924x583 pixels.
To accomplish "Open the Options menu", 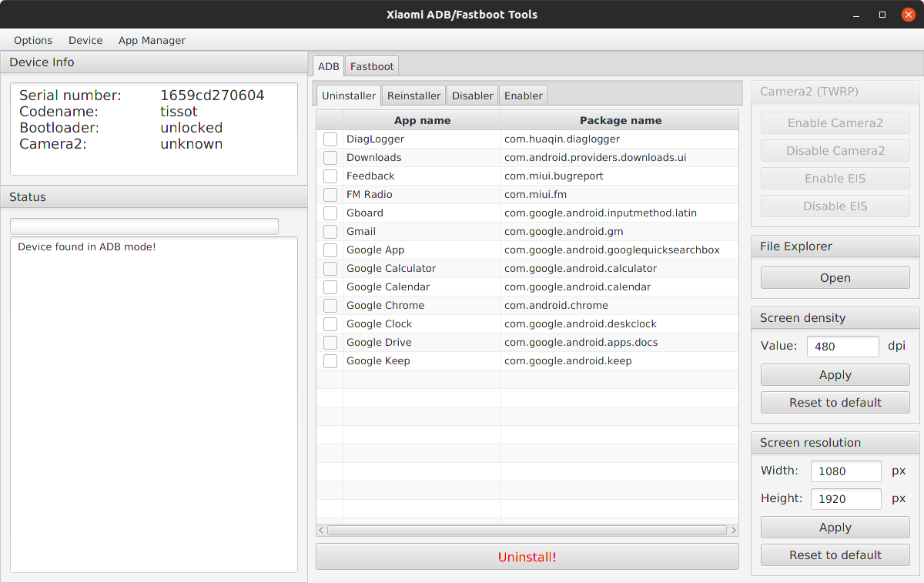I will click(x=33, y=40).
